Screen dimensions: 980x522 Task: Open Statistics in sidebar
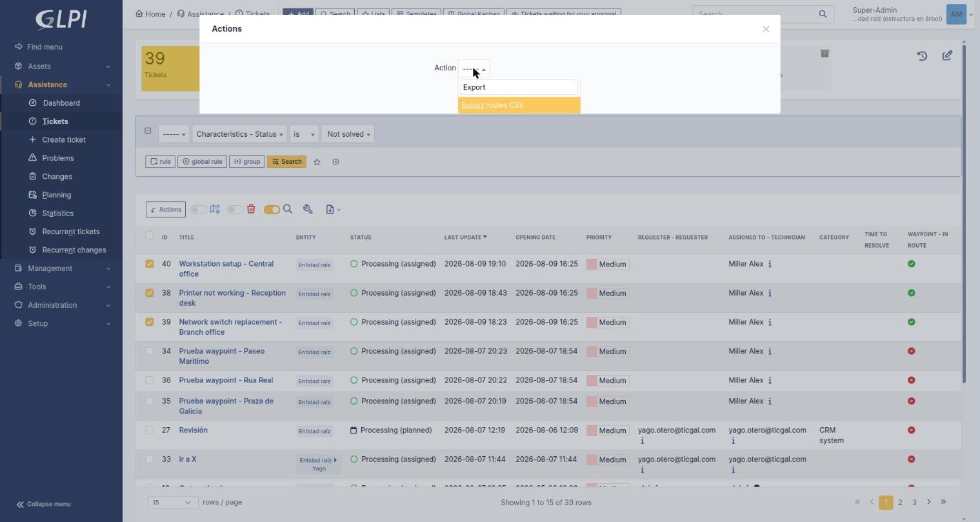57,214
